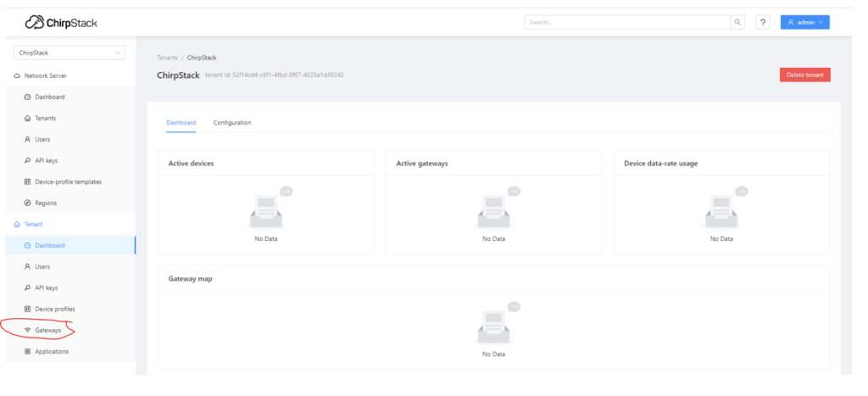Open the ChirpStack tenant selector dropdown
Screen dimensions: 868x396
coord(70,53)
